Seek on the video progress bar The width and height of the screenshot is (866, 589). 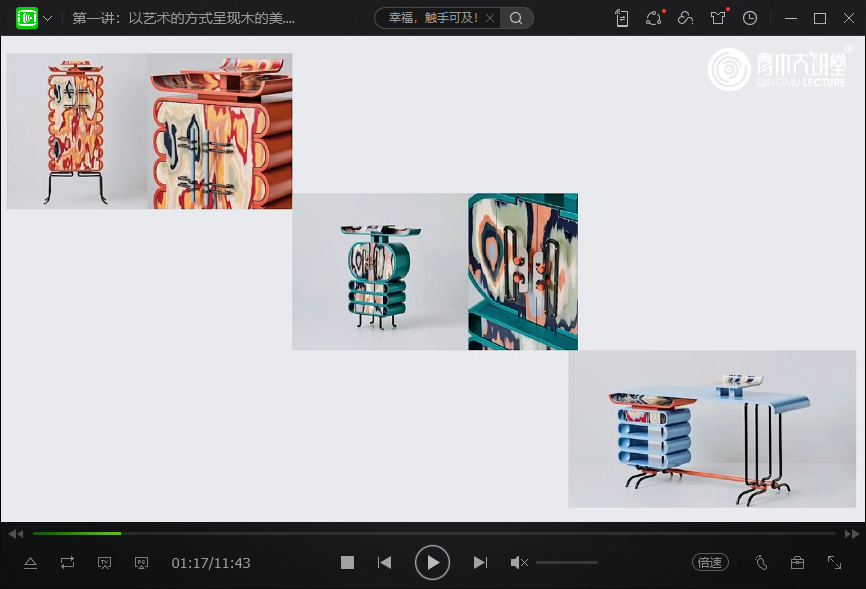tap(434, 533)
